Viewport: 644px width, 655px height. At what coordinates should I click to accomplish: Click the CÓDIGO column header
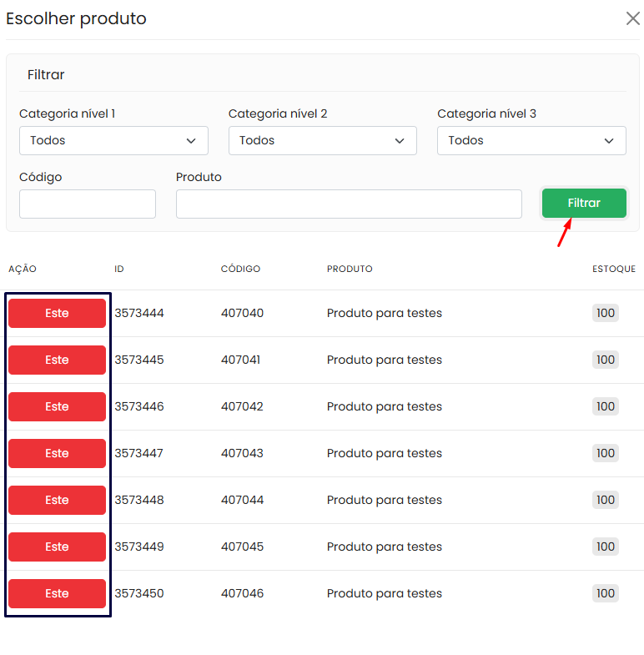[x=240, y=270]
